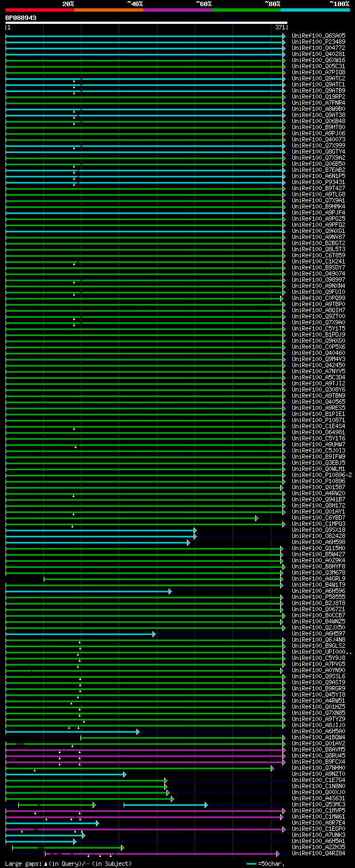Image resolution: width=355 pixels, height=868 pixels.
Task: Select the truncated label UniRef100_UPI000..
Action: click(x=321, y=652)
